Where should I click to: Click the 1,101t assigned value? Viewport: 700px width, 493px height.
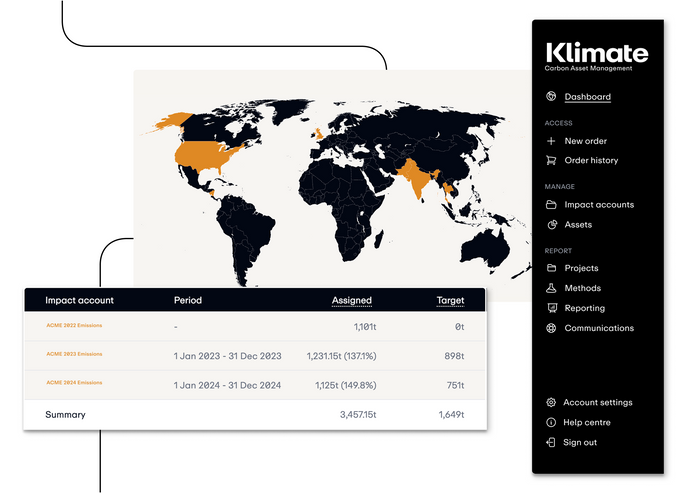point(365,327)
